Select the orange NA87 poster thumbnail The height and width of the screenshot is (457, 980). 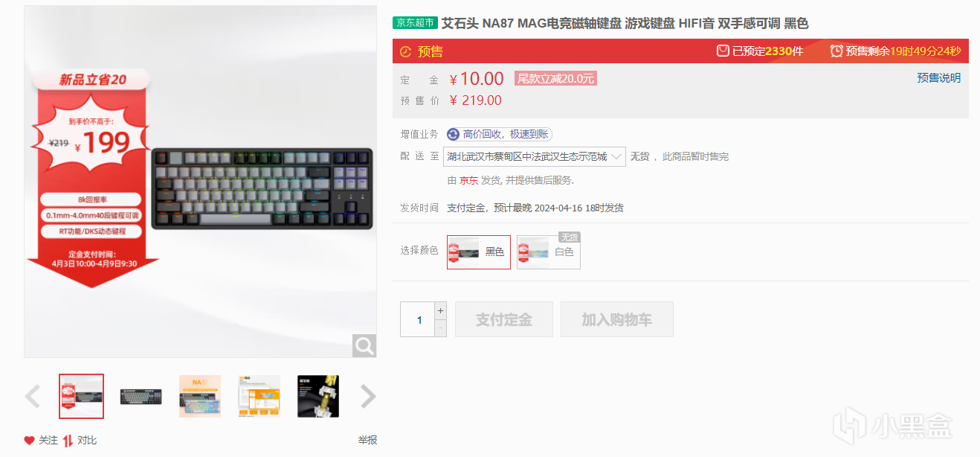coord(200,397)
